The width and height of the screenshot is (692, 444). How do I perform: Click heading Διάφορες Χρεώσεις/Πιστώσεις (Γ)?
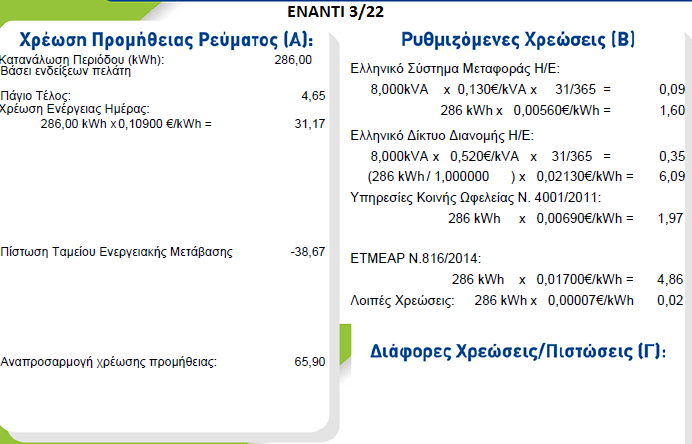tap(518, 351)
